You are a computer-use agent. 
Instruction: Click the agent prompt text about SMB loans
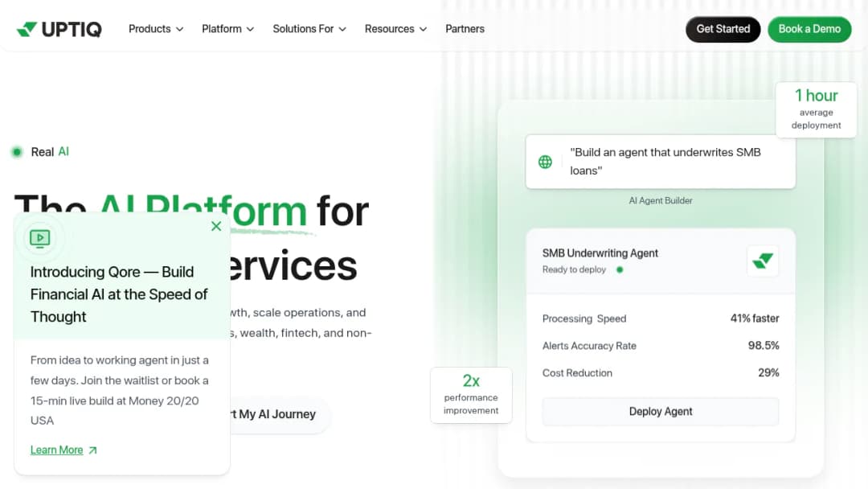pyautogui.click(x=665, y=161)
